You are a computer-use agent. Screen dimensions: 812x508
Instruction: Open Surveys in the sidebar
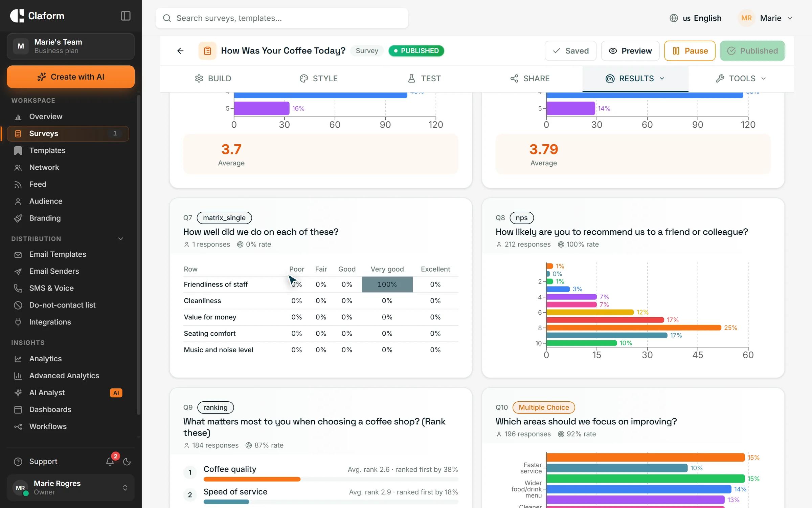68,133
